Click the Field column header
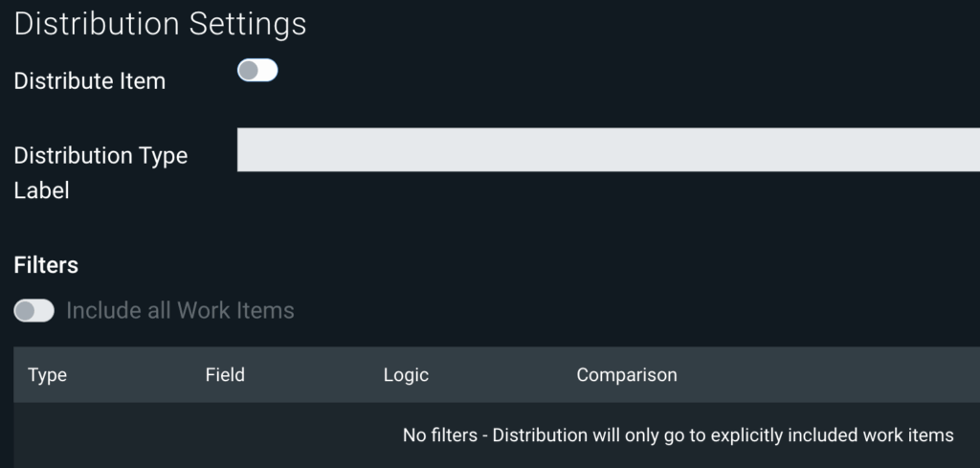Screen dimensions: 980x468 [x=225, y=375]
